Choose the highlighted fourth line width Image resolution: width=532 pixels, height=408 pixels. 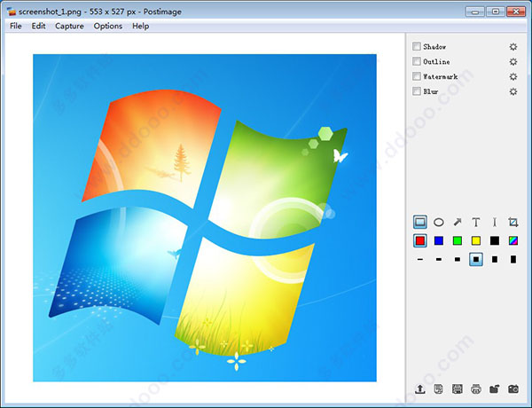point(476,259)
